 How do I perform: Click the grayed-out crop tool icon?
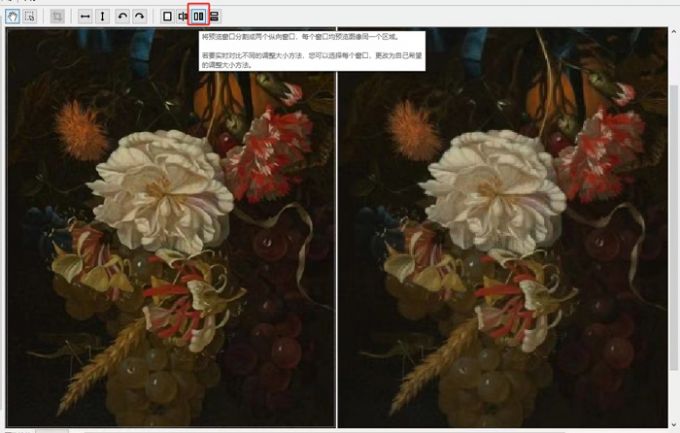click(x=57, y=17)
